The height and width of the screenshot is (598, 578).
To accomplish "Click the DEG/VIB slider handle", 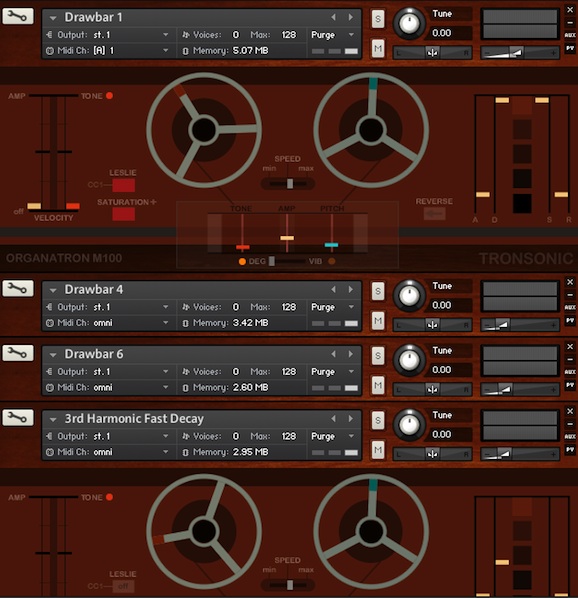I will click(271, 261).
